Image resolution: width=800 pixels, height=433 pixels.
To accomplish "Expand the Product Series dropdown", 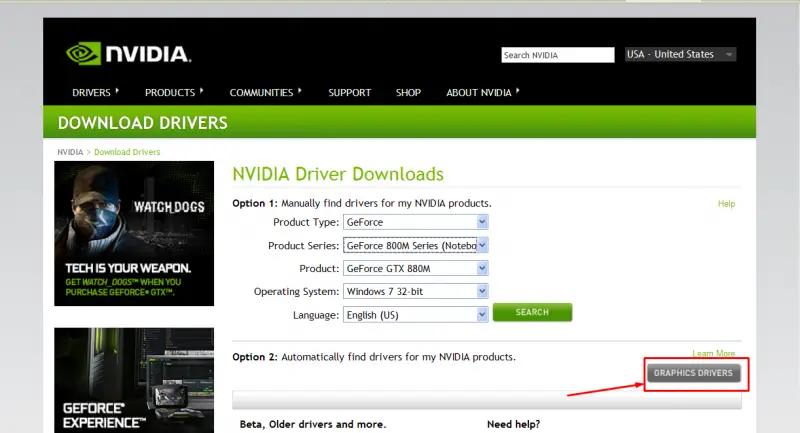I will click(415, 245).
